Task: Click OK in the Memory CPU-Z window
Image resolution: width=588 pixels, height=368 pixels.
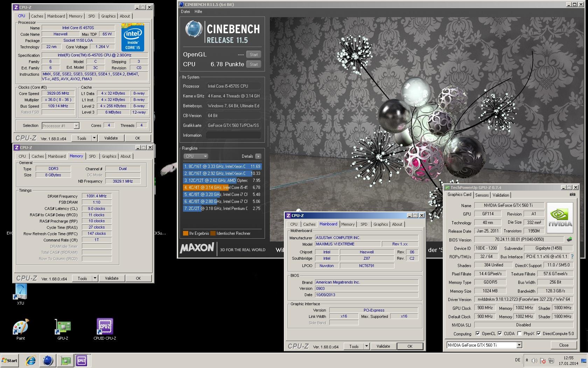Action: [x=138, y=278]
